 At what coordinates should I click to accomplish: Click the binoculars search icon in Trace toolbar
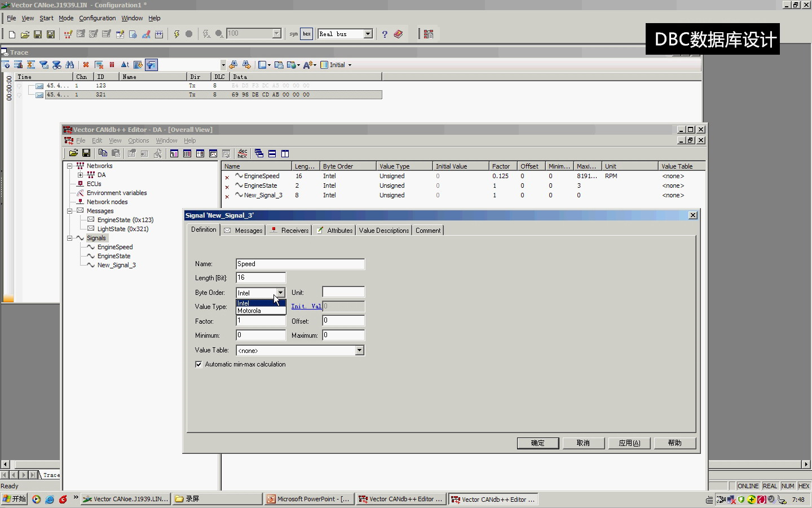pos(69,65)
